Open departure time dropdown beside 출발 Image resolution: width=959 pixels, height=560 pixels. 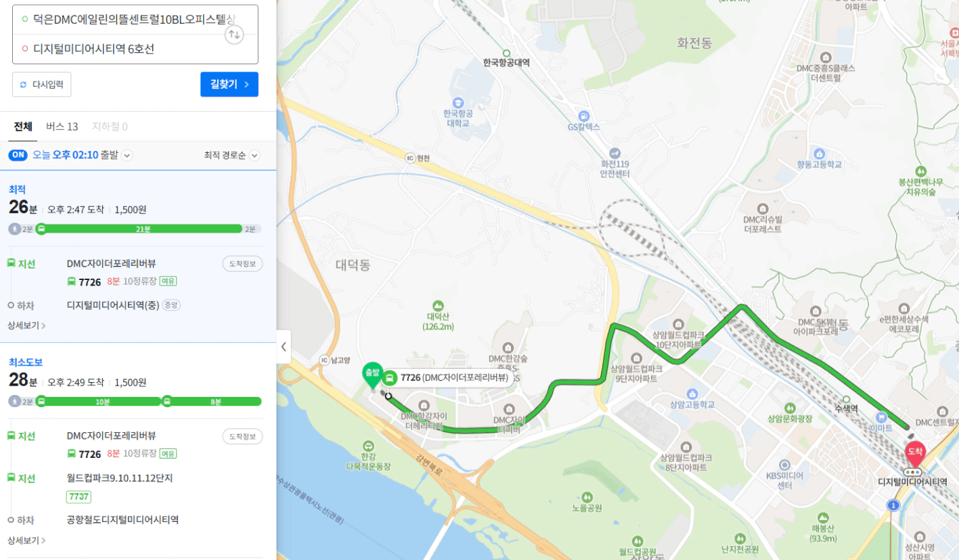pos(127,156)
